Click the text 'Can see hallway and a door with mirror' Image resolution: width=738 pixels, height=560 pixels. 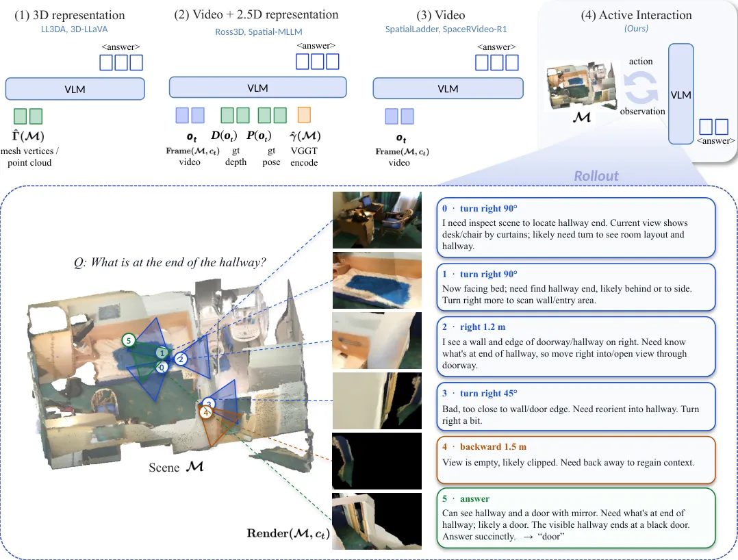point(520,513)
